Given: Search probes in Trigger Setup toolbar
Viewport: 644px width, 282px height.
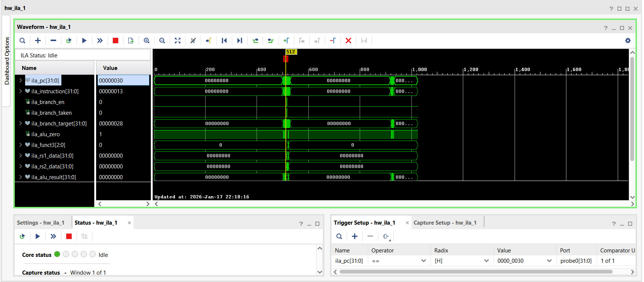Looking at the screenshot, I should [339, 236].
